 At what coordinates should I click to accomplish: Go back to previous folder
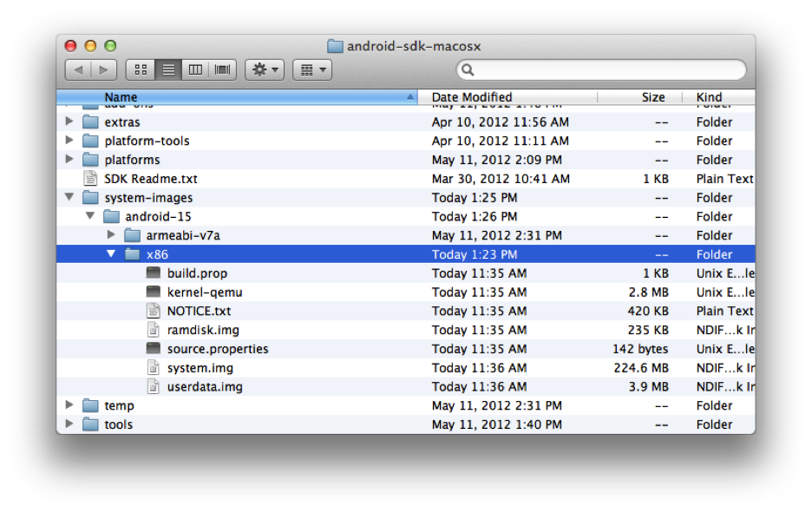click(x=78, y=69)
